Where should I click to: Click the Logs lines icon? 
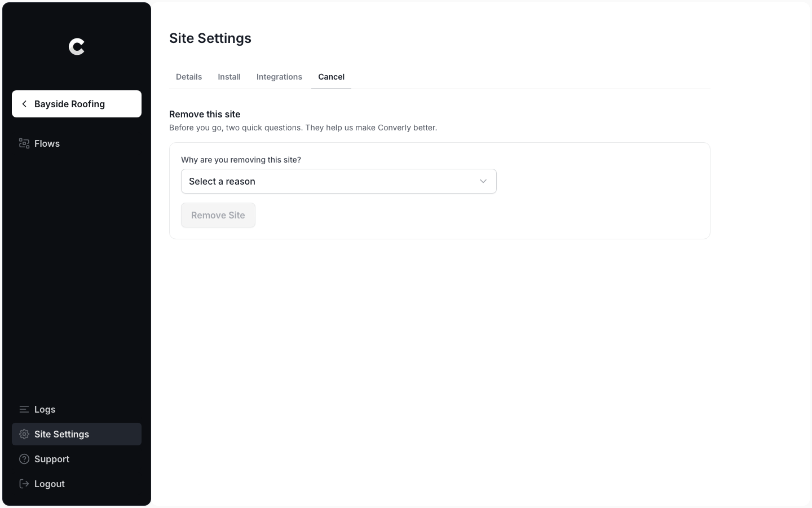24,409
